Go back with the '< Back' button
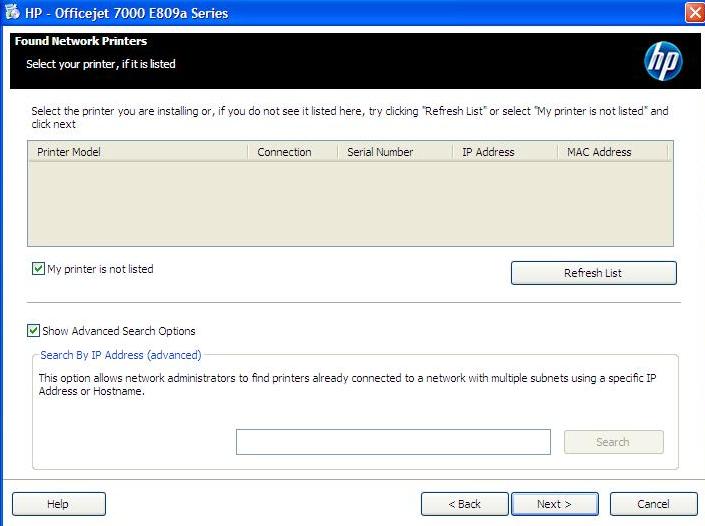The image size is (705, 526). (464, 504)
